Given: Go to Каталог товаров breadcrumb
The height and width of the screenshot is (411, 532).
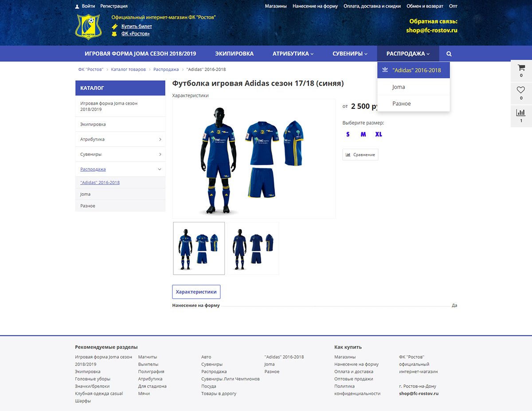Looking at the screenshot, I should pyautogui.click(x=128, y=69).
